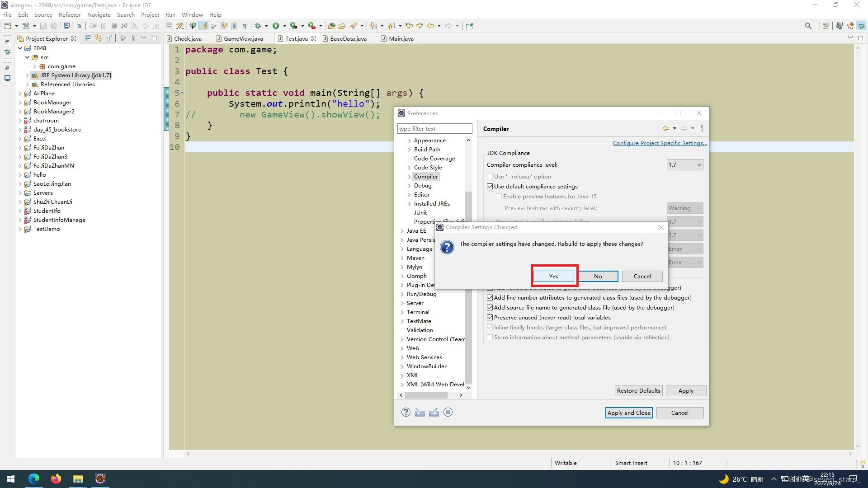This screenshot has height=488, width=868.
Task: Expand the Appearance preferences node
Action: [409, 141]
